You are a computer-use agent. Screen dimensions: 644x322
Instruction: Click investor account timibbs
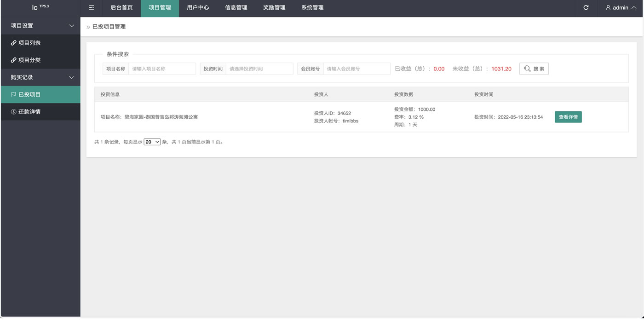point(351,121)
